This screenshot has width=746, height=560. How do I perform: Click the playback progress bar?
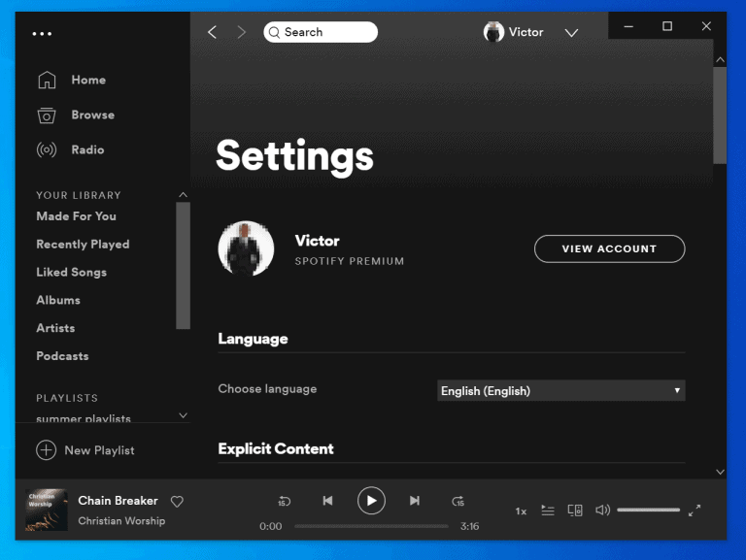tap(371, 526)
